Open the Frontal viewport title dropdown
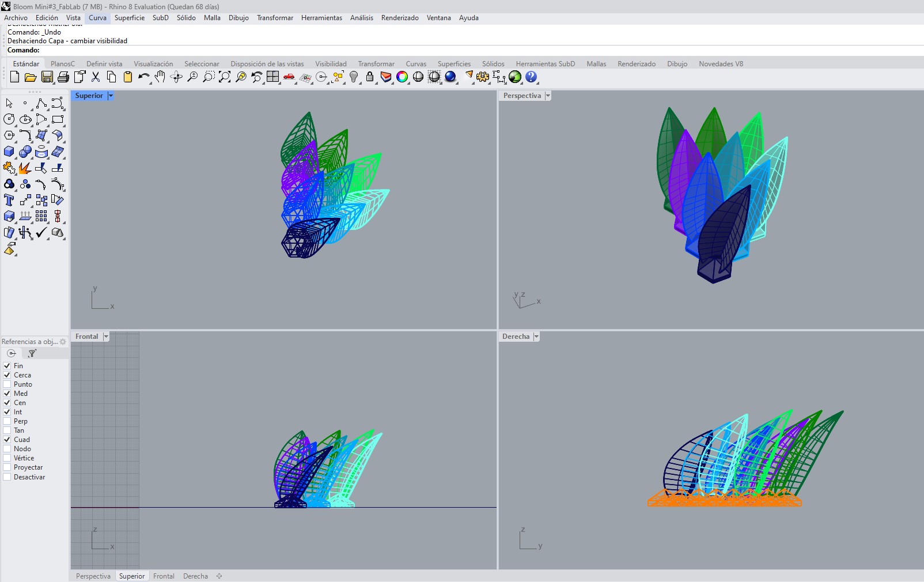Viewport: 924px width, 582px height. pyautogui.click(x=106, y=337)
